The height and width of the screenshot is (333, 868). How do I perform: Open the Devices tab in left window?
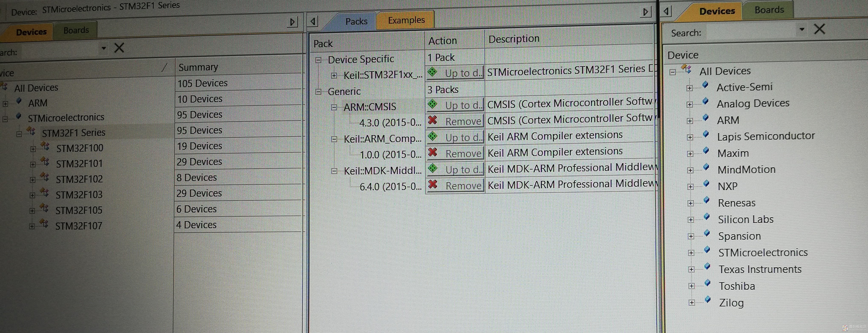point(31,32)
